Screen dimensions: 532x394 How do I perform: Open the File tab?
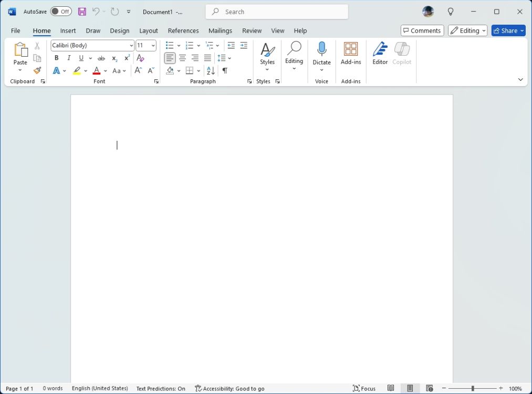(16, 30)
